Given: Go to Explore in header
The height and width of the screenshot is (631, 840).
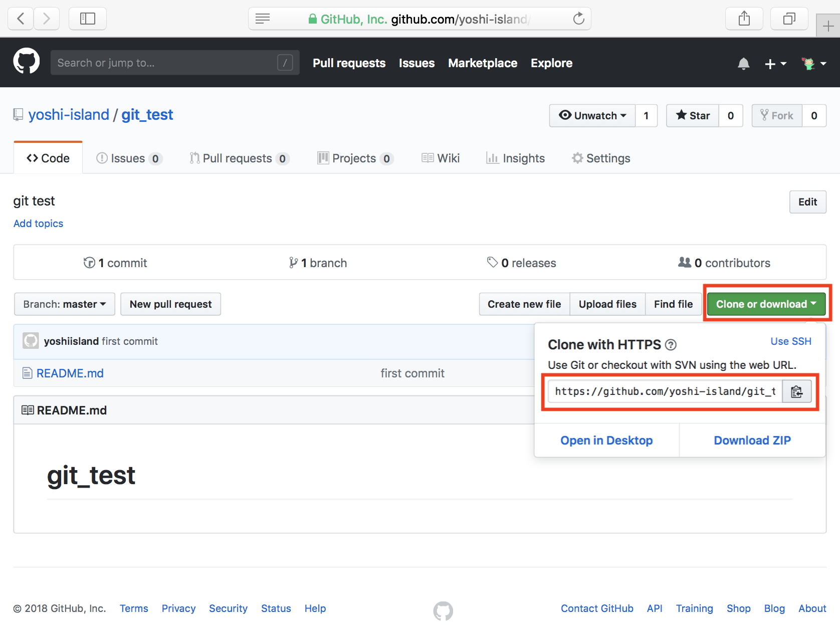Looking at the screenshot, I should [551, 63].
